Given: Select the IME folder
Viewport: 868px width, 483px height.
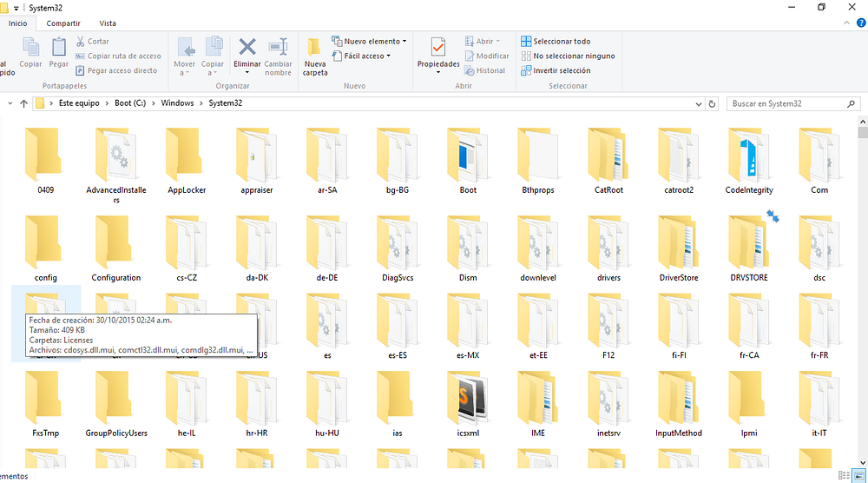Looking at the screenshot, I should tap(538, 404).
